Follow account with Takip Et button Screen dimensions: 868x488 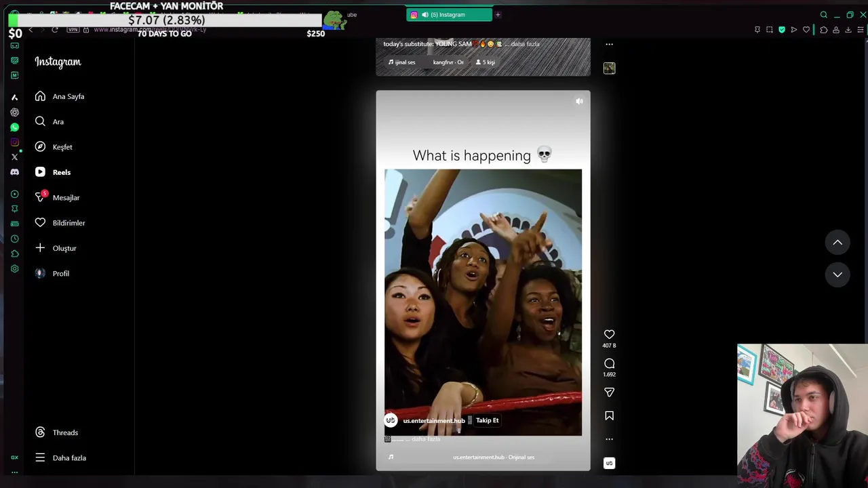tap(487, 420)
